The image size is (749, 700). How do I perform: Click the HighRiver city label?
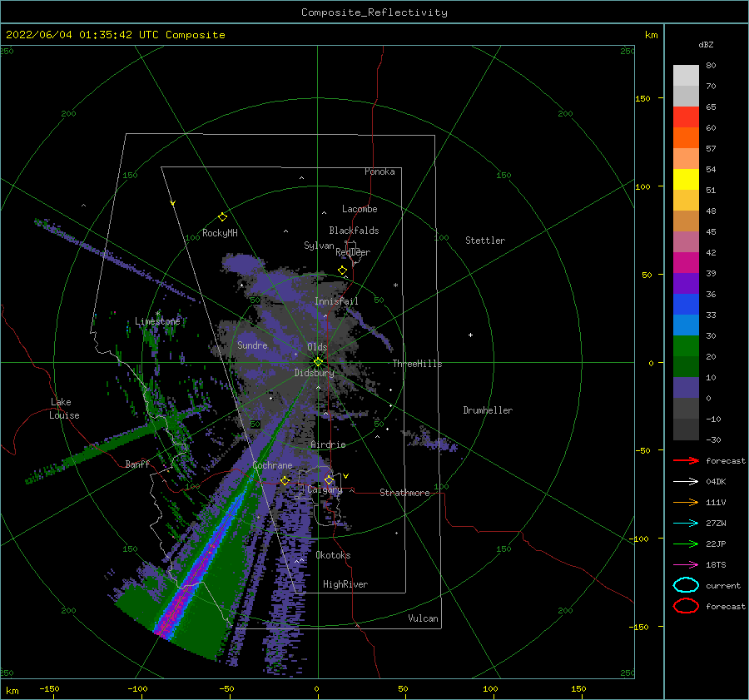pyautogui.click(x=345, y=584)
